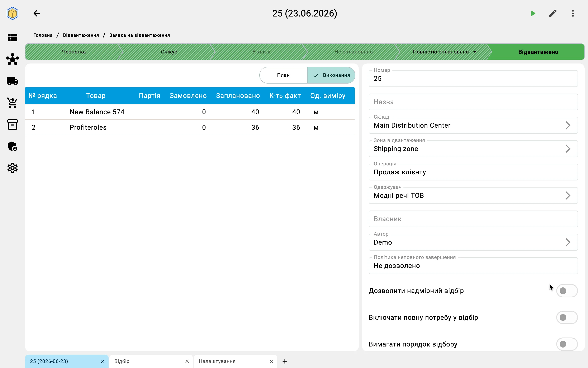Follow the Відвантаження breadcrumb link
588x368 pixels.
[x=81, y=35]
